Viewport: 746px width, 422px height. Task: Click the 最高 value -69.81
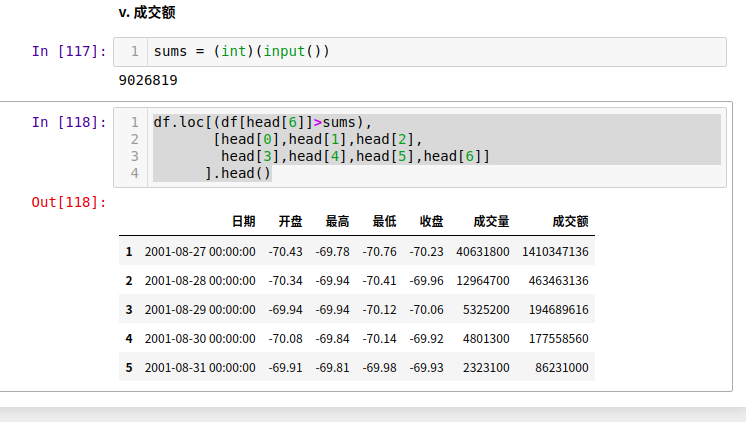(x=333, y=368)
